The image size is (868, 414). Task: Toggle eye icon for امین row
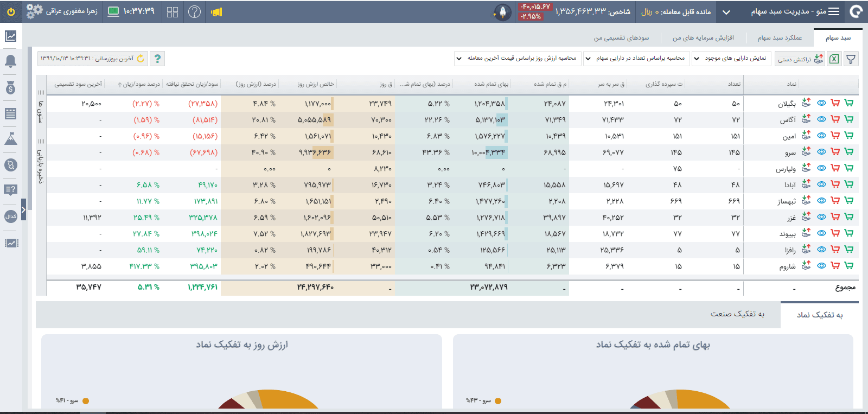(x=822, y=135)
